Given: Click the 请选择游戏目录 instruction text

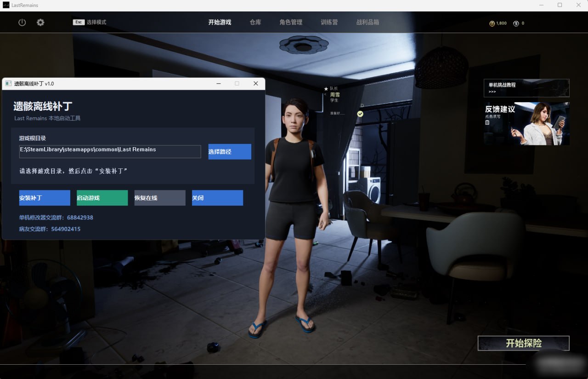Looking at the screenshot, I should pos(73,171).
